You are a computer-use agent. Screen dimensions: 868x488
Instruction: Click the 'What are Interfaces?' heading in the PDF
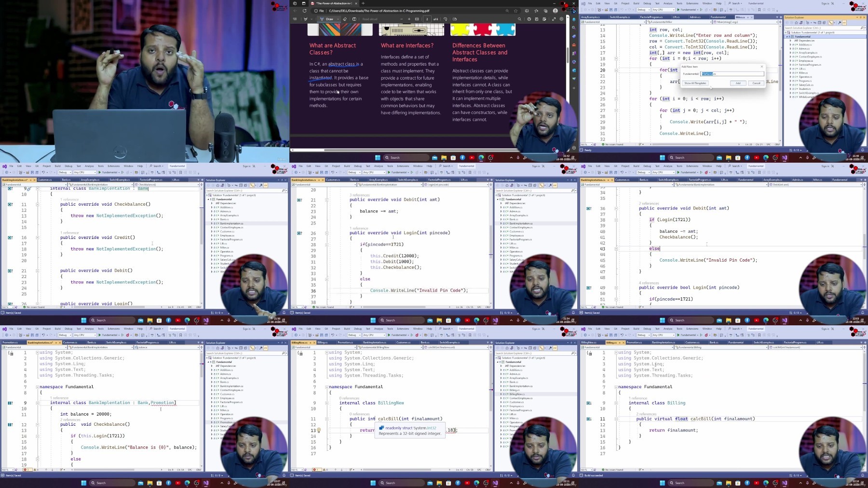click(x=407, y=45)
